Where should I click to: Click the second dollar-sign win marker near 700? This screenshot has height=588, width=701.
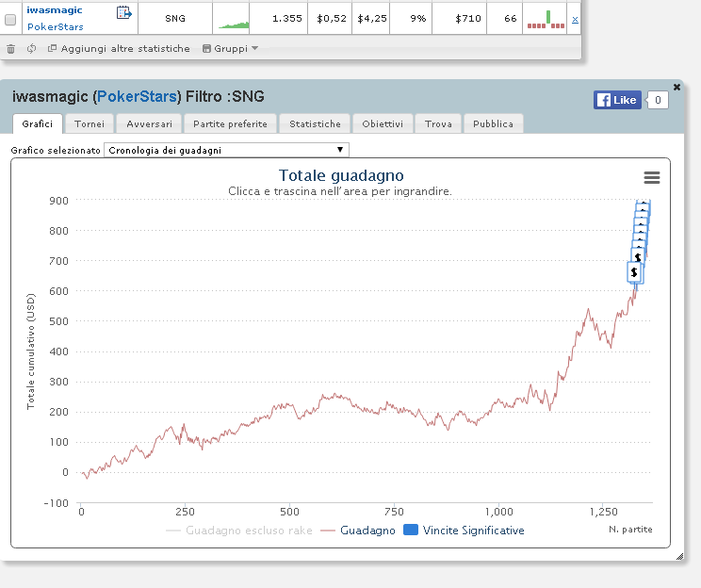638,257
